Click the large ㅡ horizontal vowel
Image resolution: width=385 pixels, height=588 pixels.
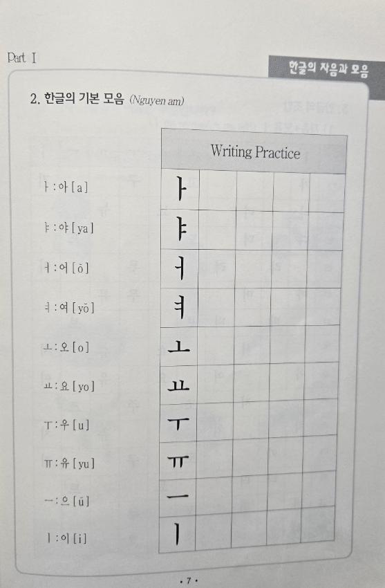pyautogui.click(x=178, y=497)
